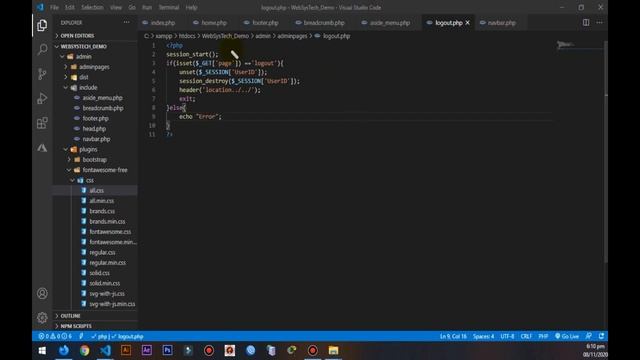This screenshot has height=360, width=640.
Task: Open editor more actions ellipsis
Action: [x=599, y=22]
